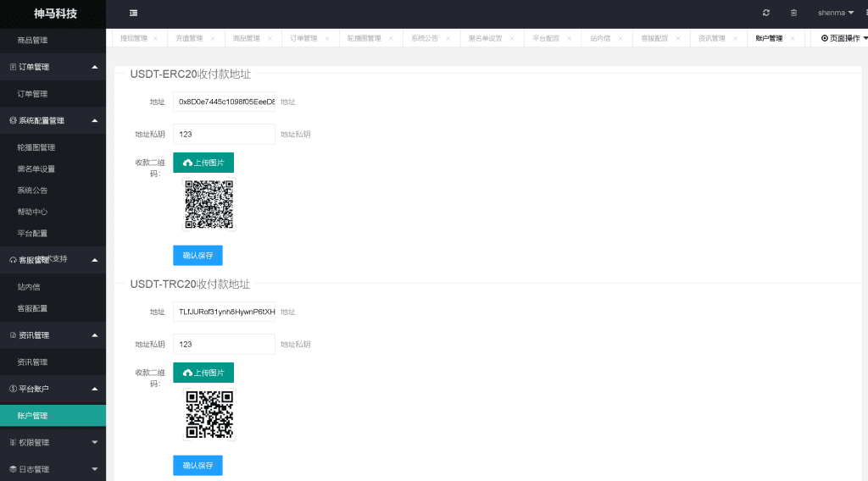Switch to the 站内信 tab
The width and height of the screenshot is (868, 481).
(x=600, y=38)
